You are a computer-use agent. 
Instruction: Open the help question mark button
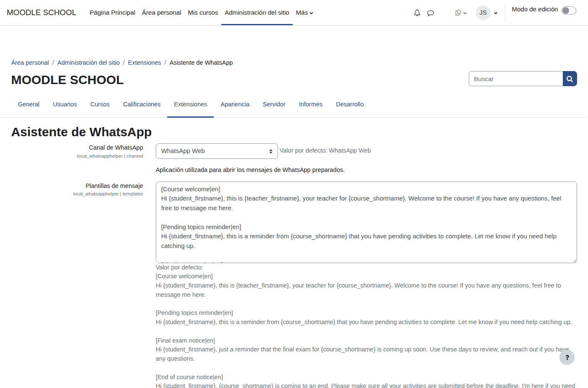coord(567,357)
